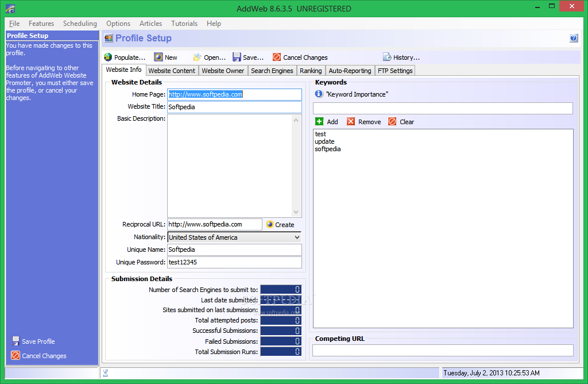The height and width of the screenshot is (384, 588).
Task: Select the 'softpedia' keyword
Action: (x=328, y=149)
